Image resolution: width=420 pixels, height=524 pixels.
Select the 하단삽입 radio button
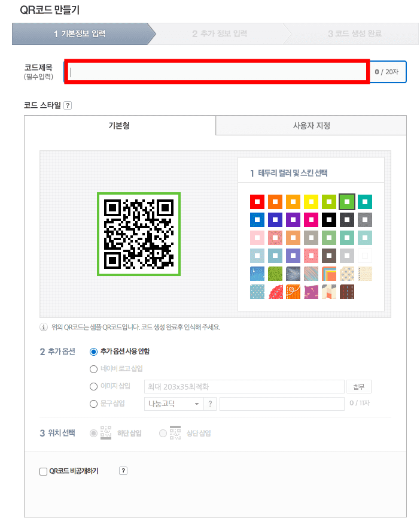(93, 433)
